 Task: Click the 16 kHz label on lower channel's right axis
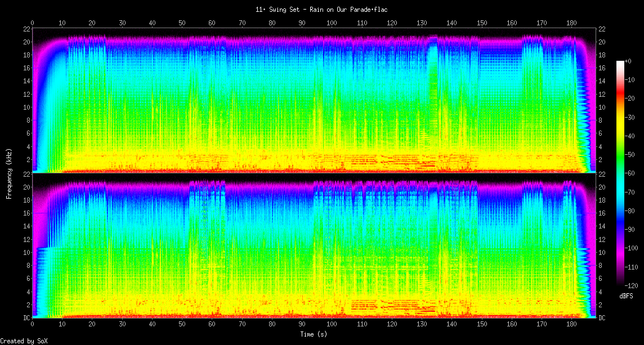point(602,213)
